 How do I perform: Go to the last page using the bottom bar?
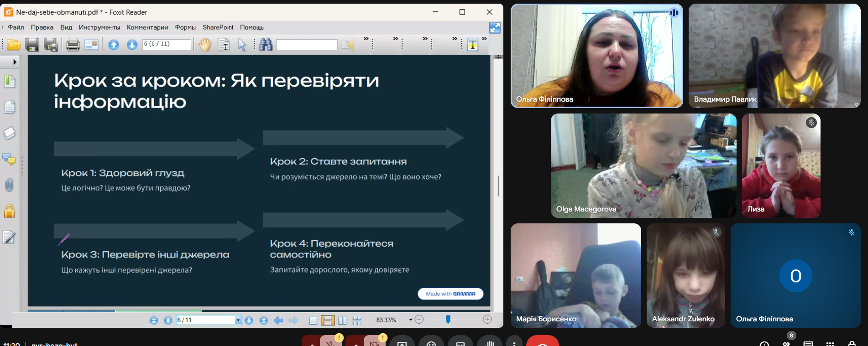(x=263, y=320)
